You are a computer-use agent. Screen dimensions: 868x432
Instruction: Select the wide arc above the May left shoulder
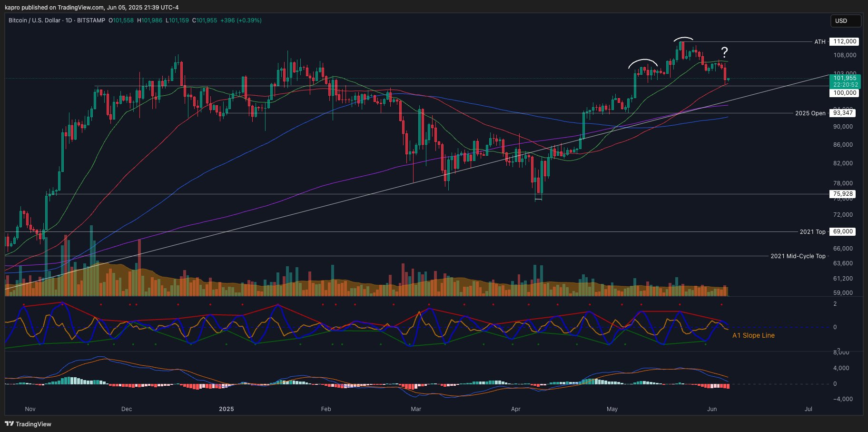coord(643,60)
